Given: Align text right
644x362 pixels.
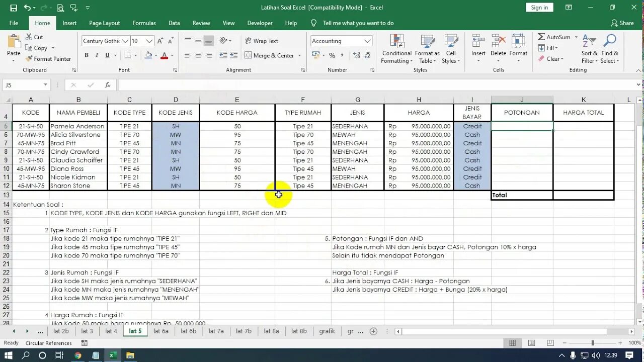Looking at the screenshot, I should pyautogui.click(x=209, y=55).
